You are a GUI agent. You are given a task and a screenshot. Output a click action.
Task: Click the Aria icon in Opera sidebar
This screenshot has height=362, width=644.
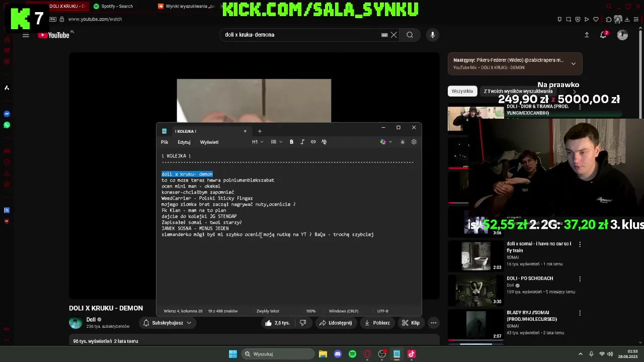[x=7, y=87]
